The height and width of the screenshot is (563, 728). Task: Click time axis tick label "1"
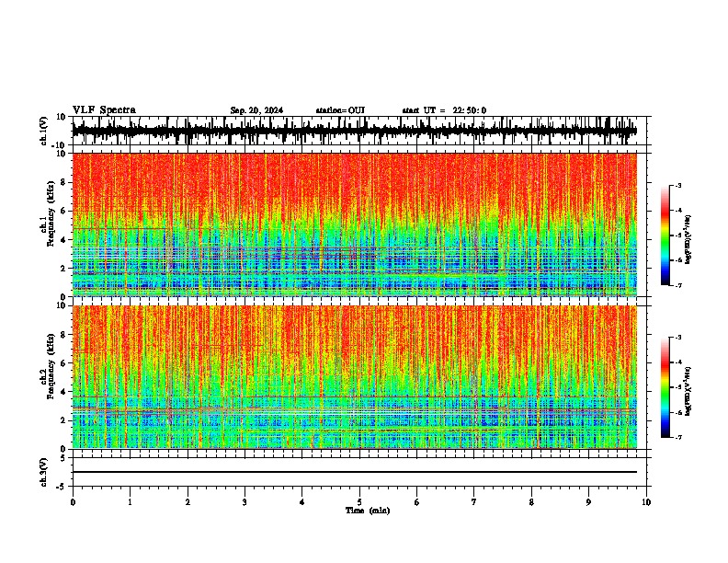pyautogui.click(x=130, y=502)
